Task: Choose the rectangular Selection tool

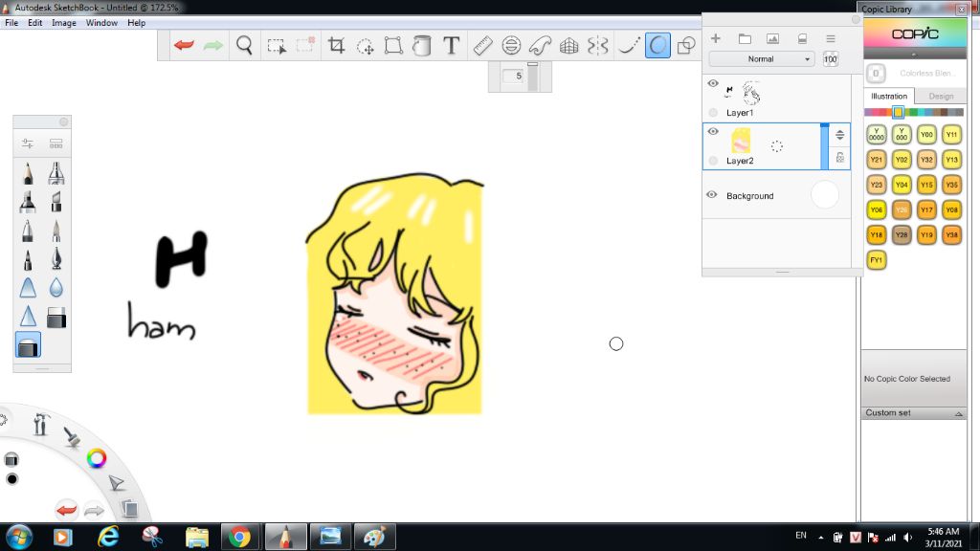Action: pos(277,46)
